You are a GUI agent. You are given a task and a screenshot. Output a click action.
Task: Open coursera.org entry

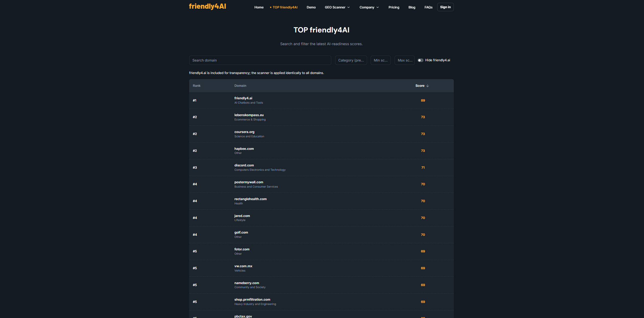click(244, 132)
